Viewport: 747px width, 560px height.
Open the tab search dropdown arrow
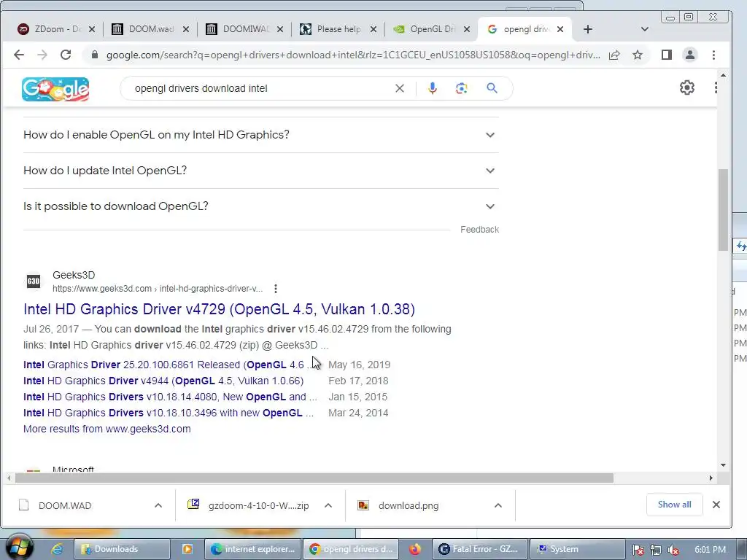pos(645,29)
